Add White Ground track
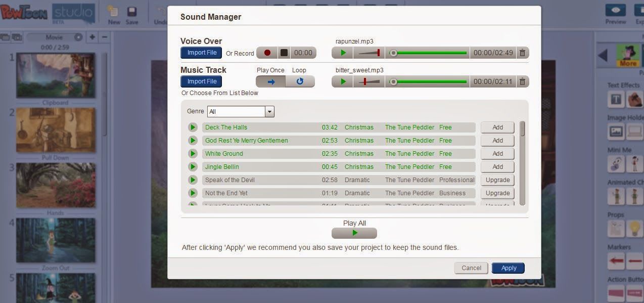Image resolution: width=644 pixels, height=303 pixels. [497, 154]
